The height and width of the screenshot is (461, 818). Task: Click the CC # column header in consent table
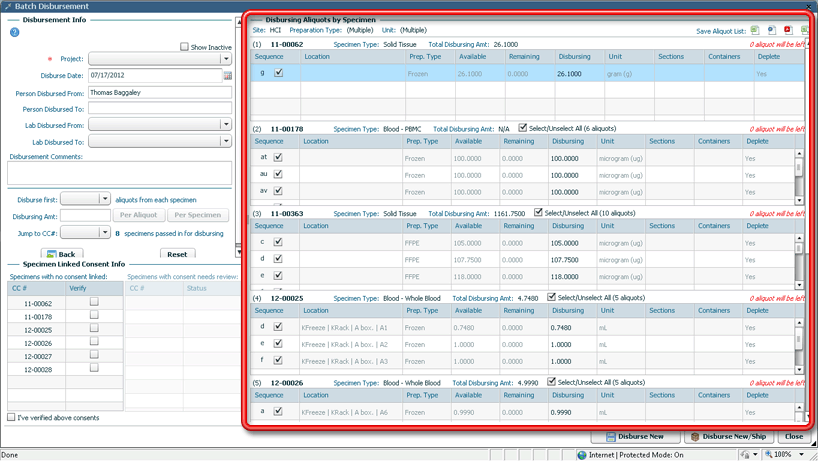37,288
